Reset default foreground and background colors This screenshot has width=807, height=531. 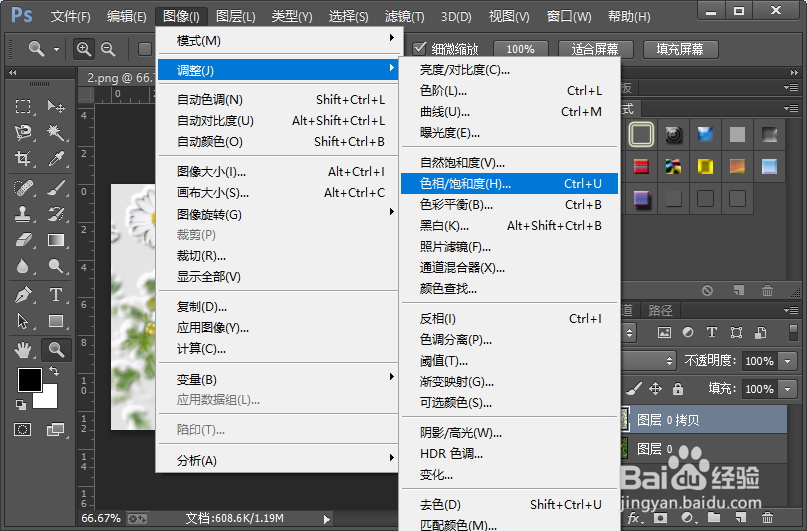point(21,404)
